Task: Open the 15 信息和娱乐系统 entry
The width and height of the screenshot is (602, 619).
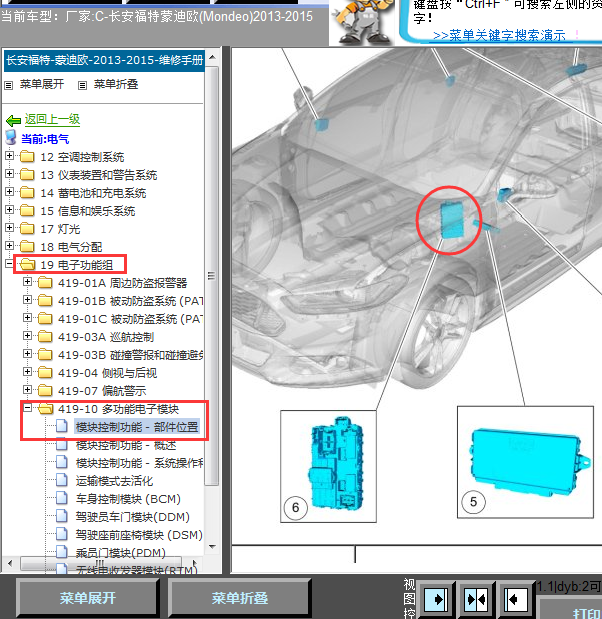Action: coord(88,211)
